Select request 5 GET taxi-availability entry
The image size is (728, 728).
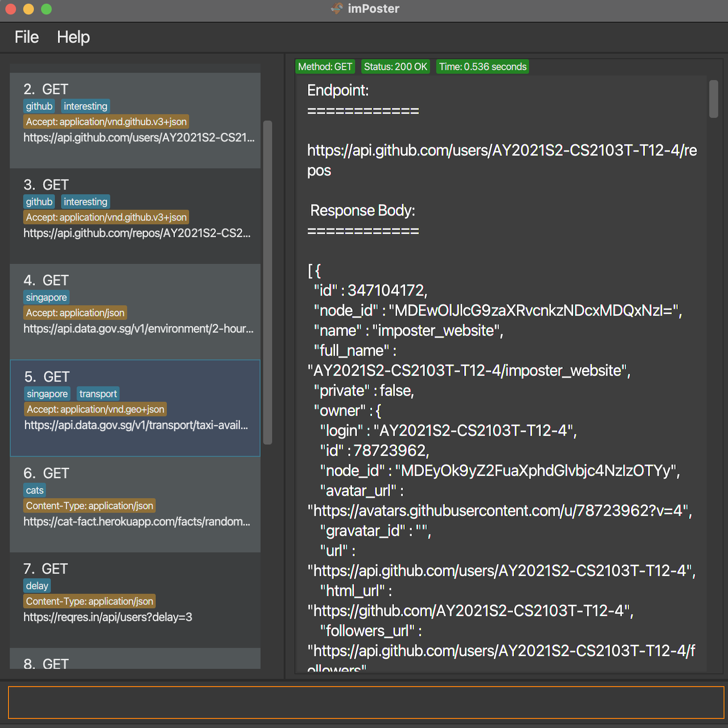coord(135,408)
